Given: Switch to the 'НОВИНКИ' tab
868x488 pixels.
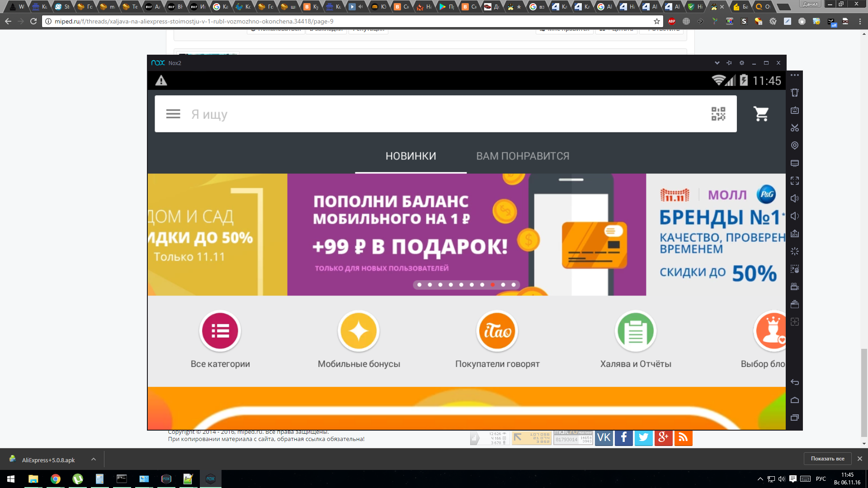Looking at the screenshot, I should (x=411, y=156).
